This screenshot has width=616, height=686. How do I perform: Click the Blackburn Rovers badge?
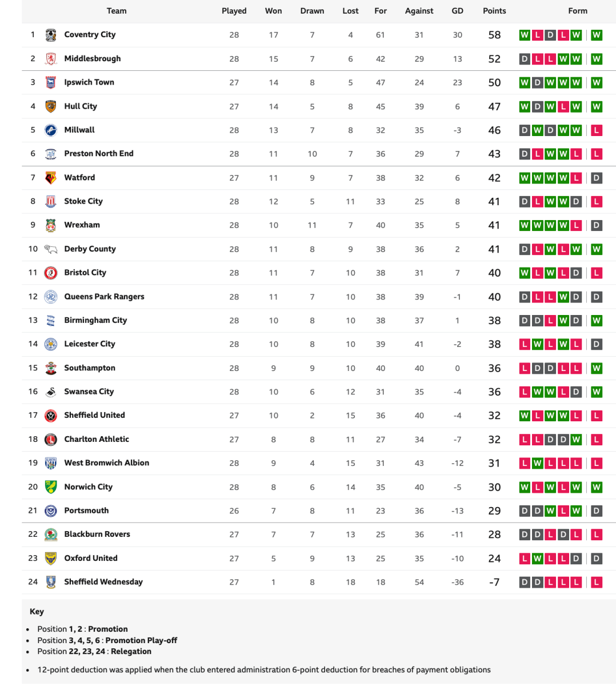pyautogui.click(x=51, y=535)
